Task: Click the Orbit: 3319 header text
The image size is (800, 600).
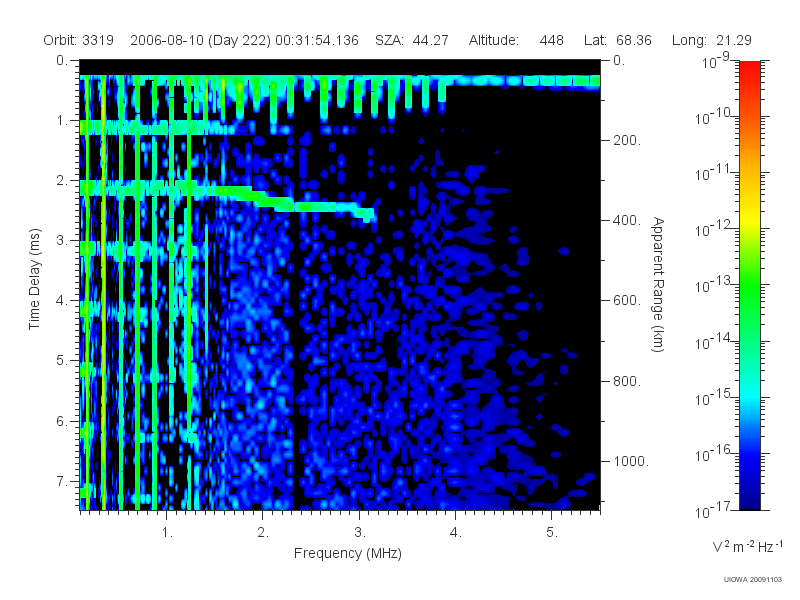Action: pyautogui.click(x=79, y=40)
